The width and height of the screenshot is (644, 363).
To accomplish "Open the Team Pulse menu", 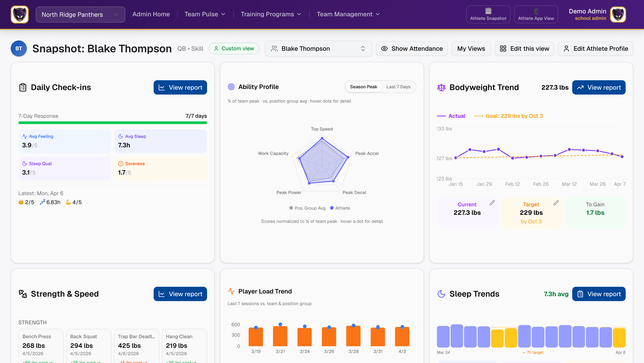I will pyautogui.click(x=205, y=14).
